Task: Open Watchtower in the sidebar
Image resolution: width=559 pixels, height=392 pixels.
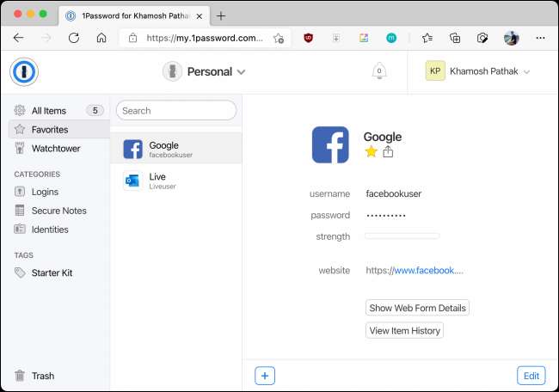Action: point(58,148)
